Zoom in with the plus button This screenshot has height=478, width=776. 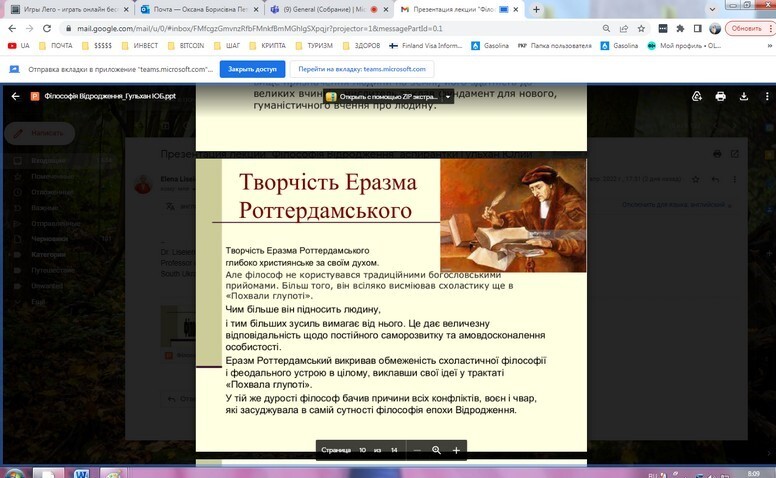click(456, 451)
